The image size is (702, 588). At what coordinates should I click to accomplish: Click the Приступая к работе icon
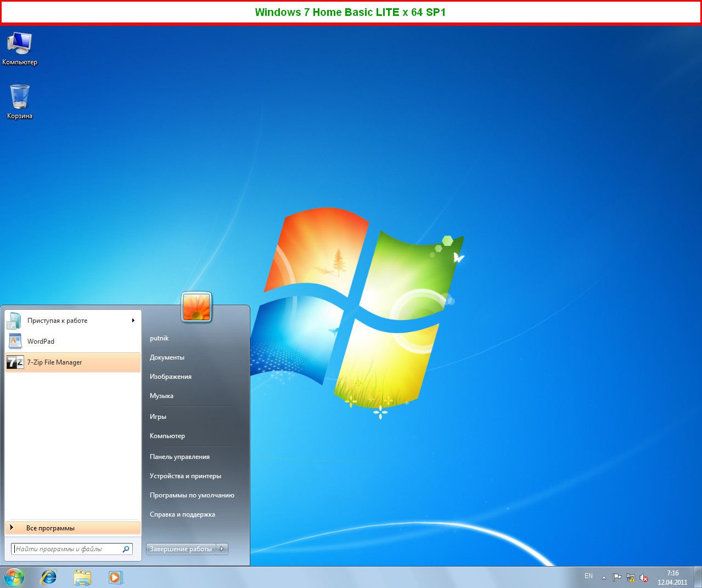(15, 321)
